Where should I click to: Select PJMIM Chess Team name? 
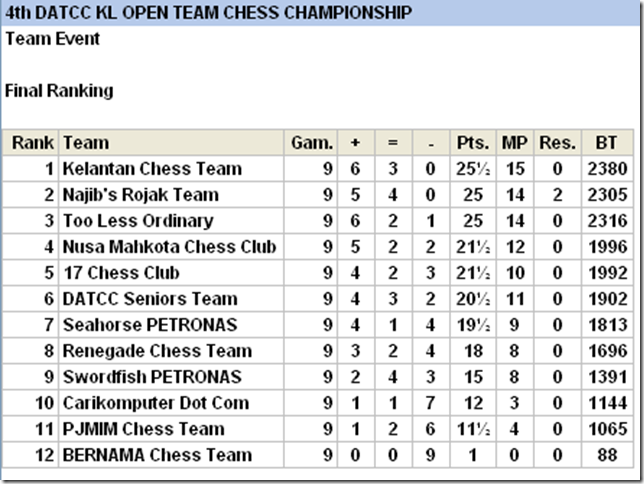143,429
